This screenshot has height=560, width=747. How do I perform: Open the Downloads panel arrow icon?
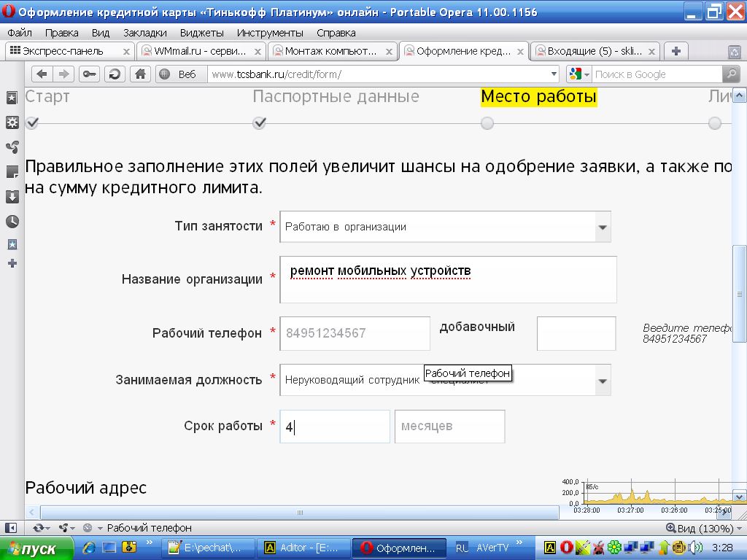point(12,197)
